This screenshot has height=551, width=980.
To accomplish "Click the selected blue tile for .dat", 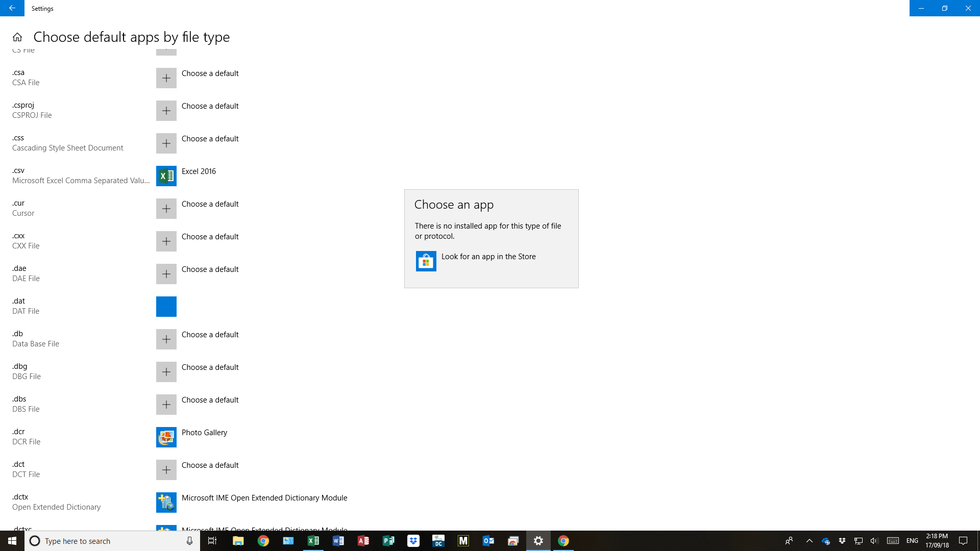I will (x=166, y=307).
